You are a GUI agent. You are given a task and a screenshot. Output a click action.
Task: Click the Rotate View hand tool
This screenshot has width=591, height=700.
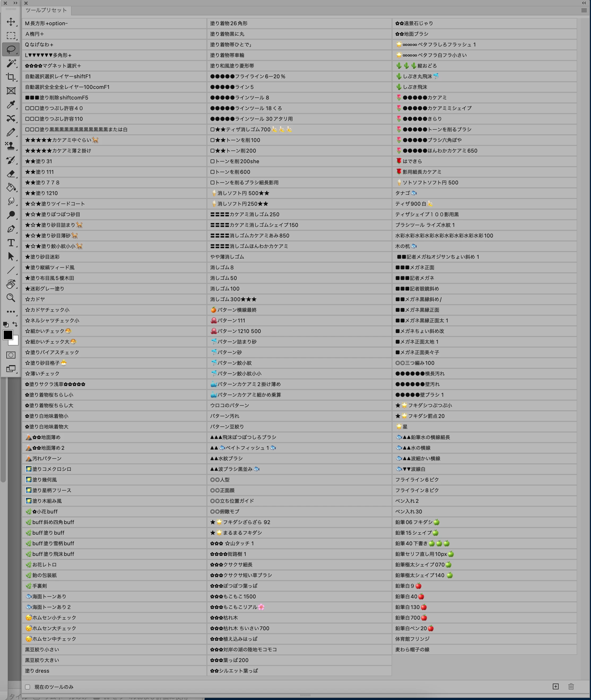tap(11, 284)
